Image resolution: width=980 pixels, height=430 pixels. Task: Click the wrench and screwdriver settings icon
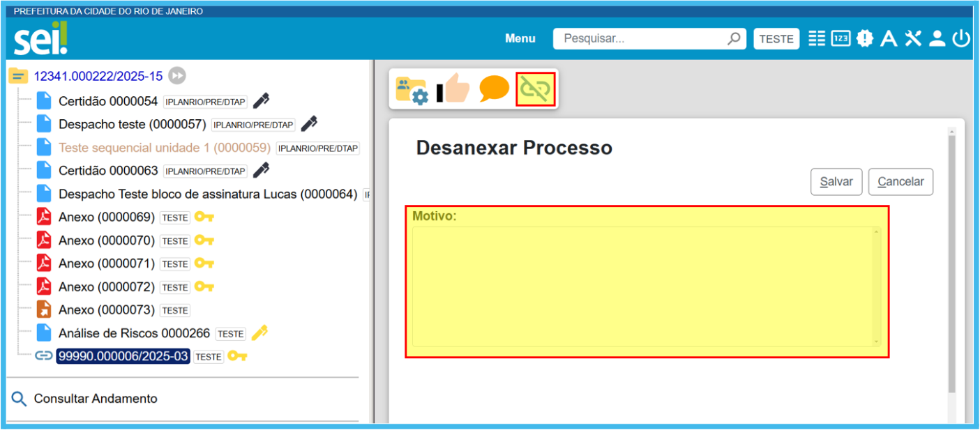coord(913,39)
